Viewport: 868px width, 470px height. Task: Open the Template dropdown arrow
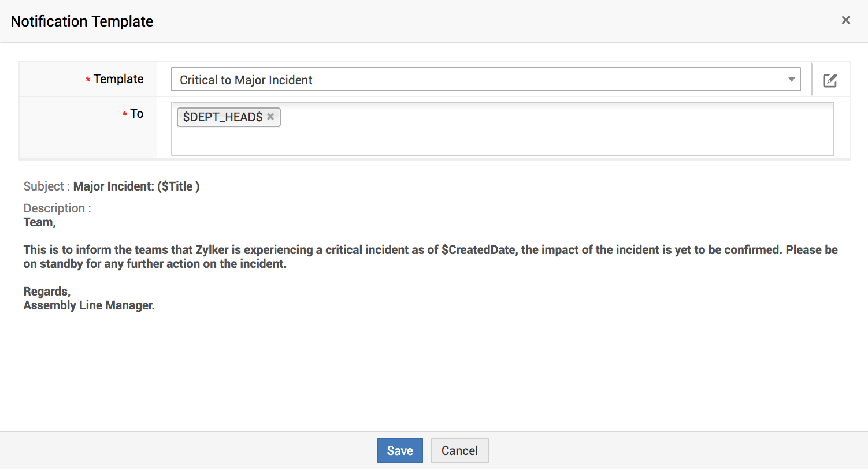[791, 80]
